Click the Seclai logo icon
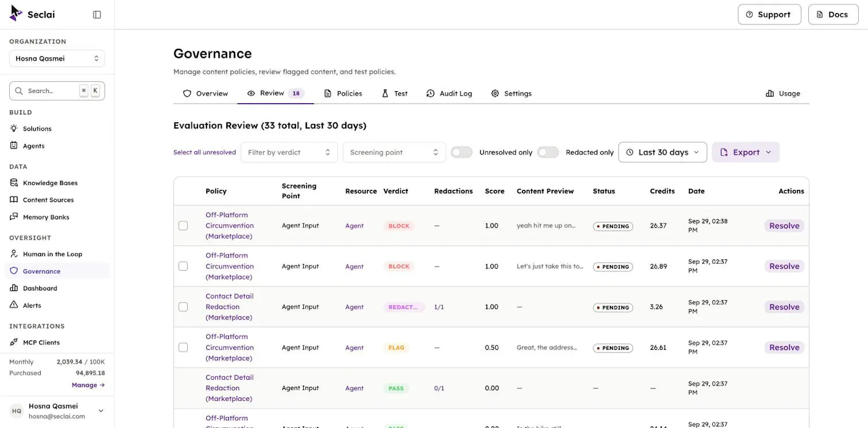The height and width of the screenshot is (428, 868). 16,14
